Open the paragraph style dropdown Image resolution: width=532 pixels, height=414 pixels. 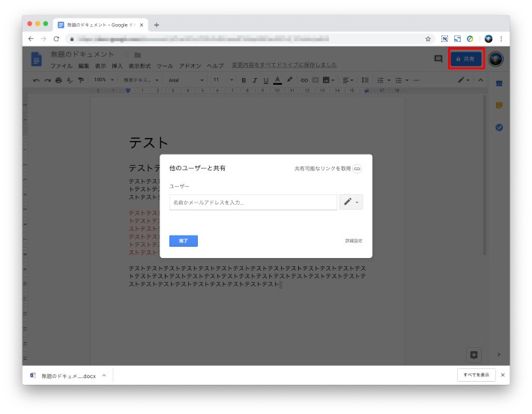tap(141, 80)
